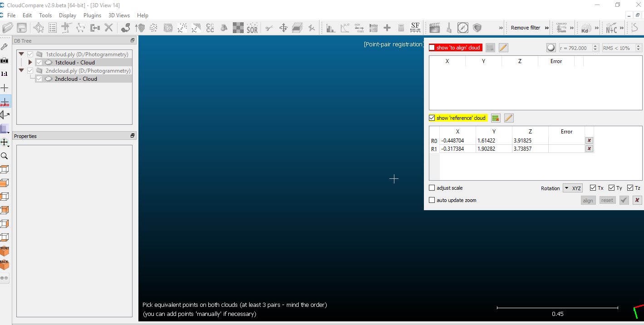Click the Kd plugin toolbar icon
Screen dimensions: 644x325
(586, 28)
